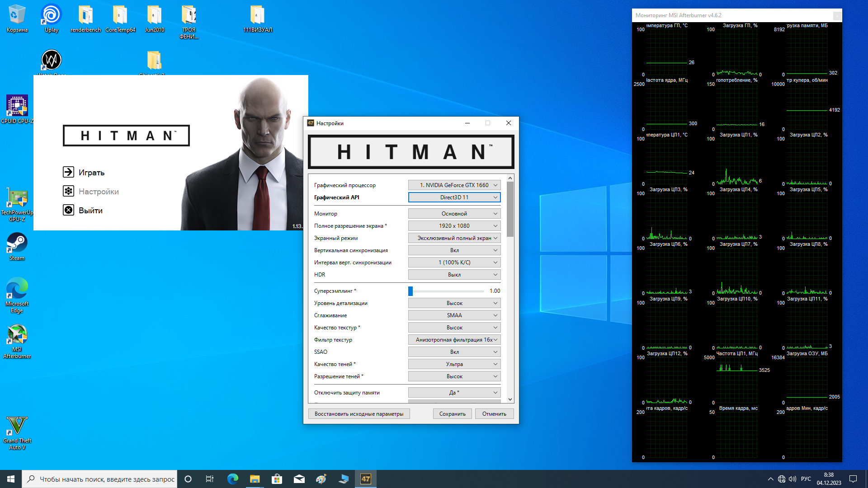Click Восстановить исходные параметры button

coord(359,414)
